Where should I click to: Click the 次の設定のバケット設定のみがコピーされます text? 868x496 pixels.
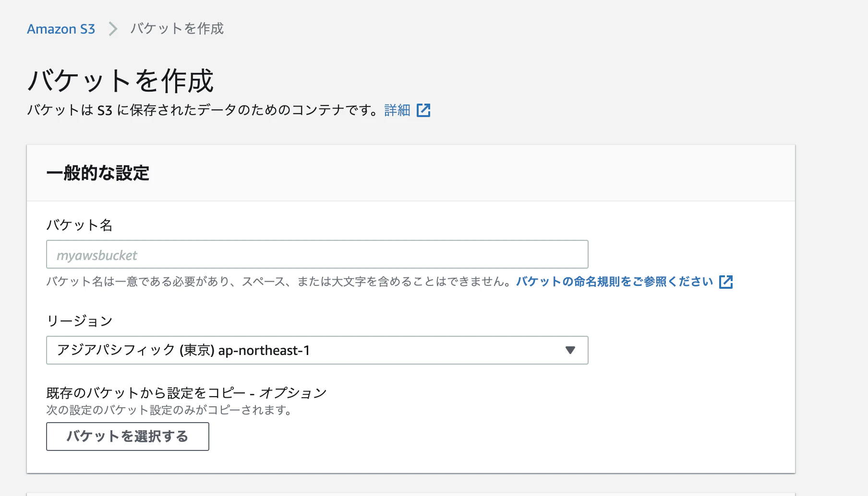169,410
